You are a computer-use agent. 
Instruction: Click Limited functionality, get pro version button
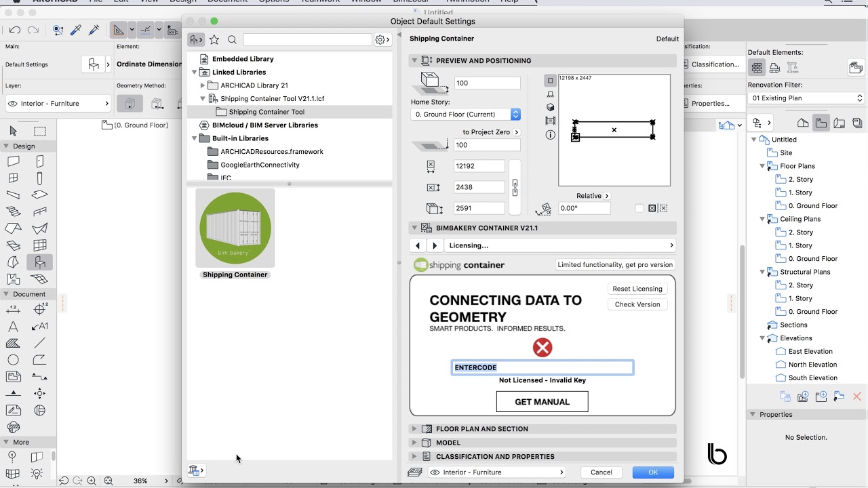(615, 265)
